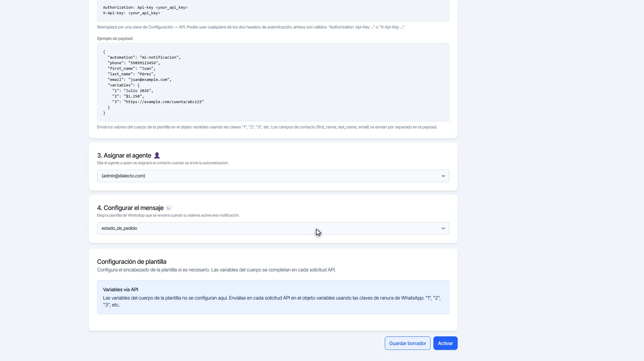Activate the automation with Activar button
The width and height of the screenshot is (644, 361).
click(445, 343)
